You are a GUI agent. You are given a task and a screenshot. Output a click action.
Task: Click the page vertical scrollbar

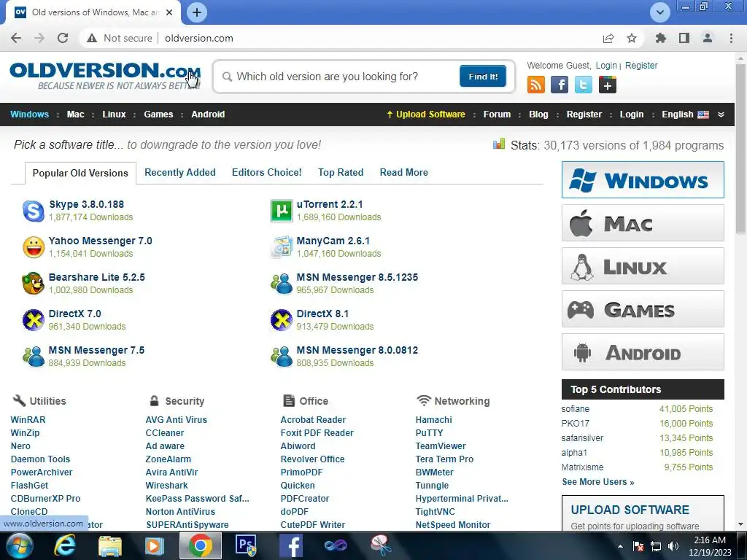coord(740,147)
